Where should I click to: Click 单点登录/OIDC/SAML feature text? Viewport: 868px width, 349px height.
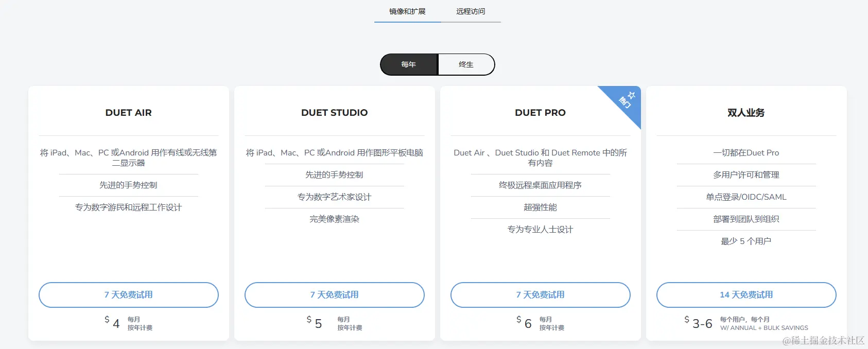click(x=747, y=197)
